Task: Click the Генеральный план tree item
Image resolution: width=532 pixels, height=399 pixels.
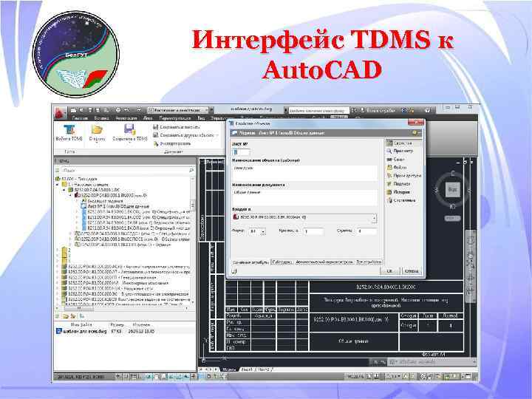Action: 109,277
